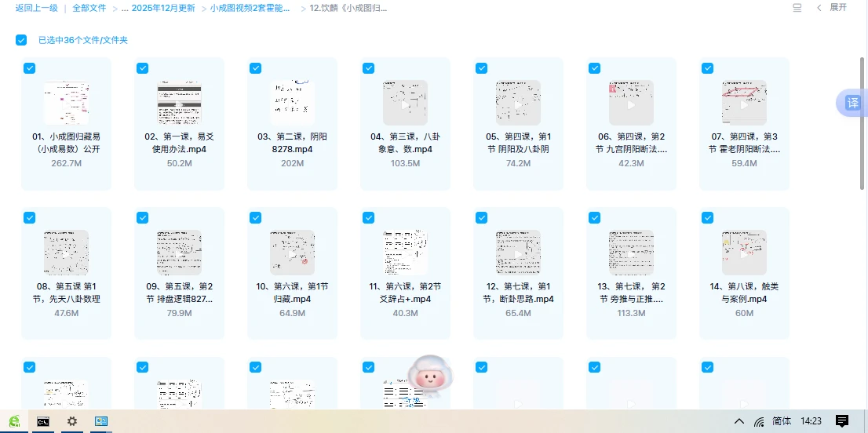Viewport: 868px width, 433px height.
Task: Uncheck the file 04、第三课，八卦象意、数.mp4
Action: click(368, 68)
